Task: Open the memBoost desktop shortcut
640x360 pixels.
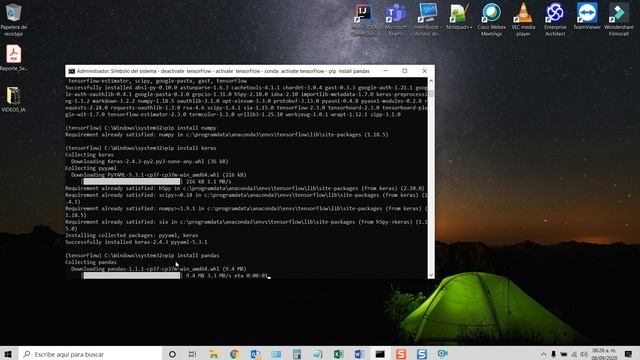Action: pos(427,20)
